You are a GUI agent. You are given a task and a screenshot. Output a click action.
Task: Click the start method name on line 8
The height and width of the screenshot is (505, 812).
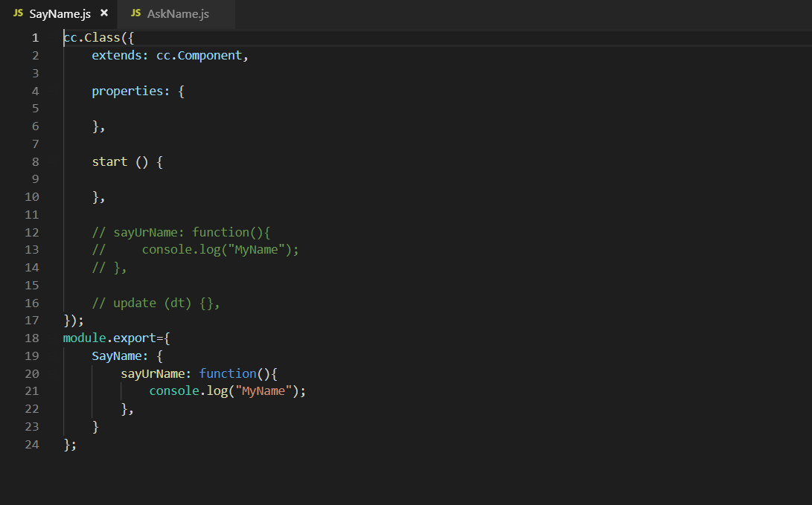point(109,162)
